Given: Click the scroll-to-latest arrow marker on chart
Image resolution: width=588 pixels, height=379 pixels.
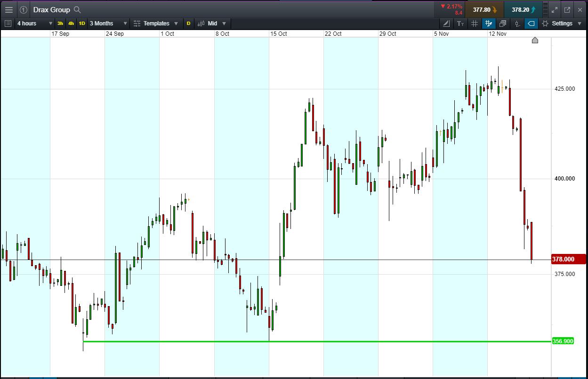Looking at the screenshot, I should pos(535,40).
